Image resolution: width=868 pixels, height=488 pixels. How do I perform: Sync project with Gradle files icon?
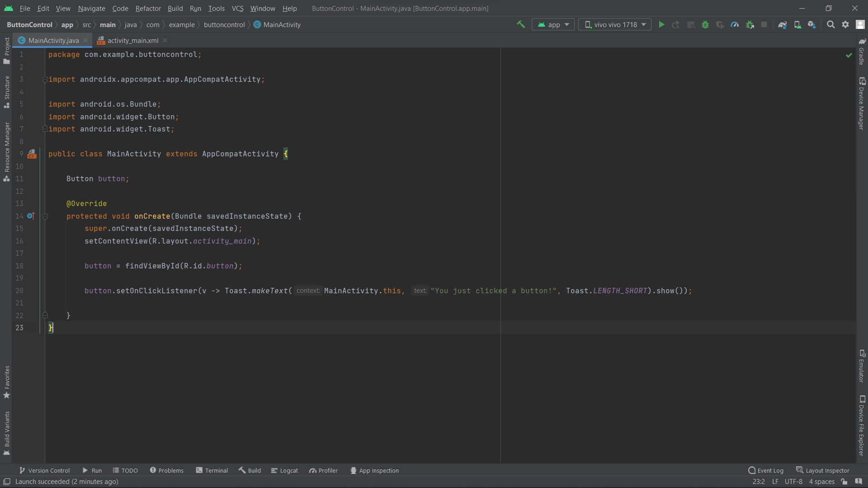783,24
